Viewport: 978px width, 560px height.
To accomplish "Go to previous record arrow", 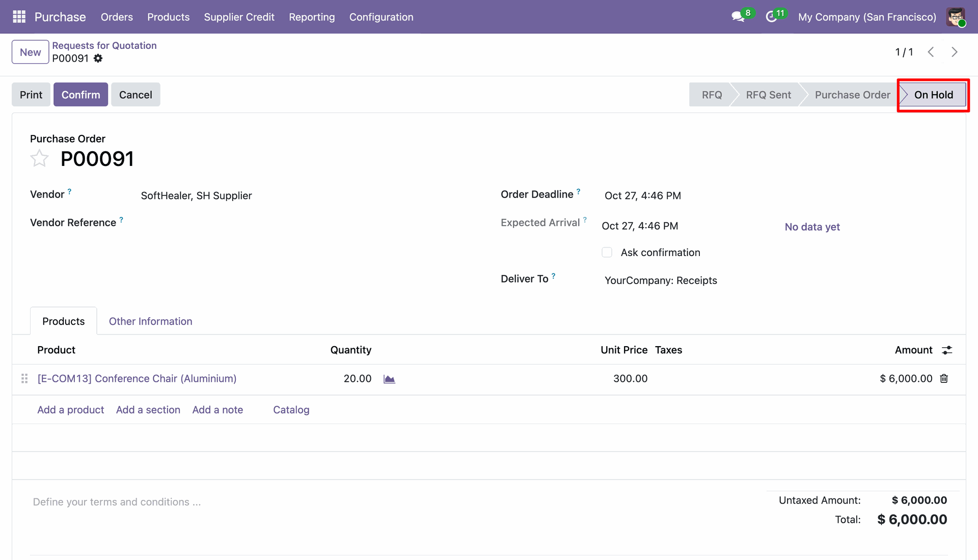I will [x=931, y=52].
